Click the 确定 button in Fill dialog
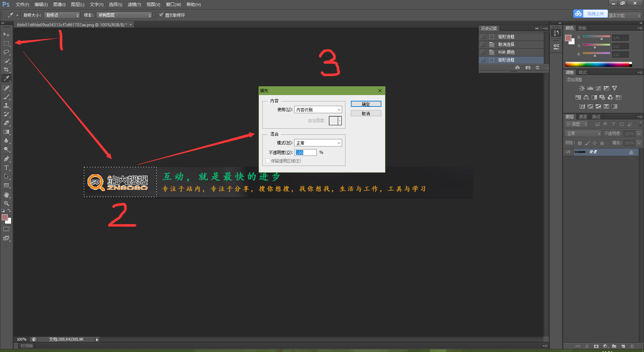This screenshot has height=352, width=644. pyautogui.click(x=366, y=104)
